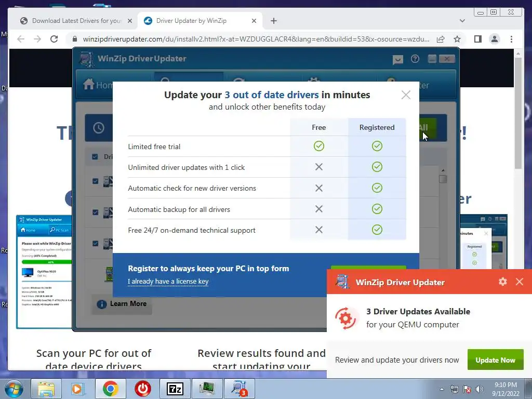The width and height of the screenshot is (532, 399).
Task: Launch media player from taskbar
Action: tap(77, 389)
